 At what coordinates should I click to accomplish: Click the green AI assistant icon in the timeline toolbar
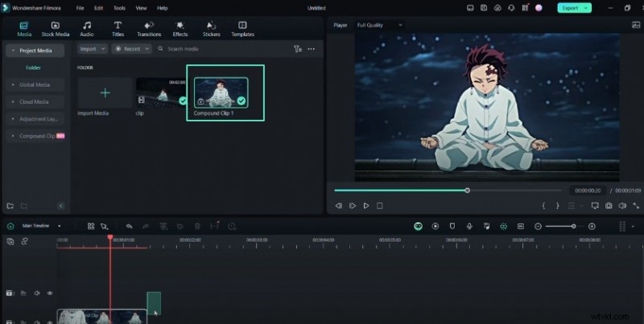pos(418,226)
